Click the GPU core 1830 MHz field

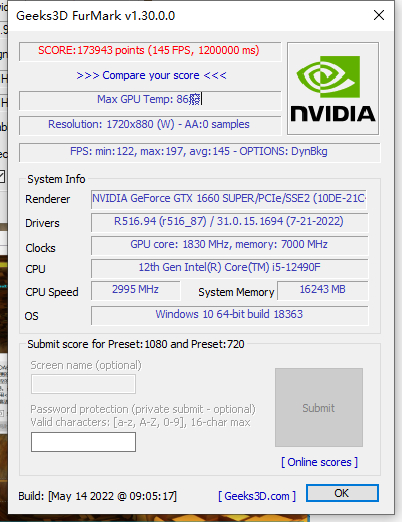229,245
